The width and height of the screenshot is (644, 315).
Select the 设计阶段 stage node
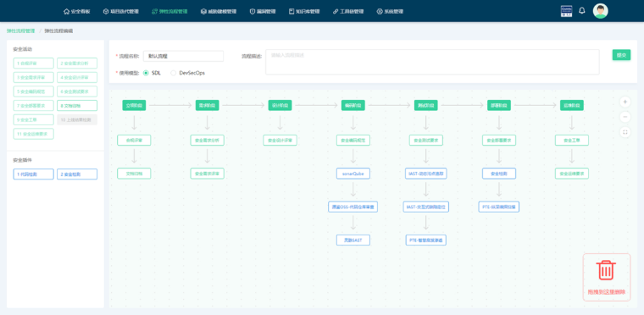click(x=280, y=106)
